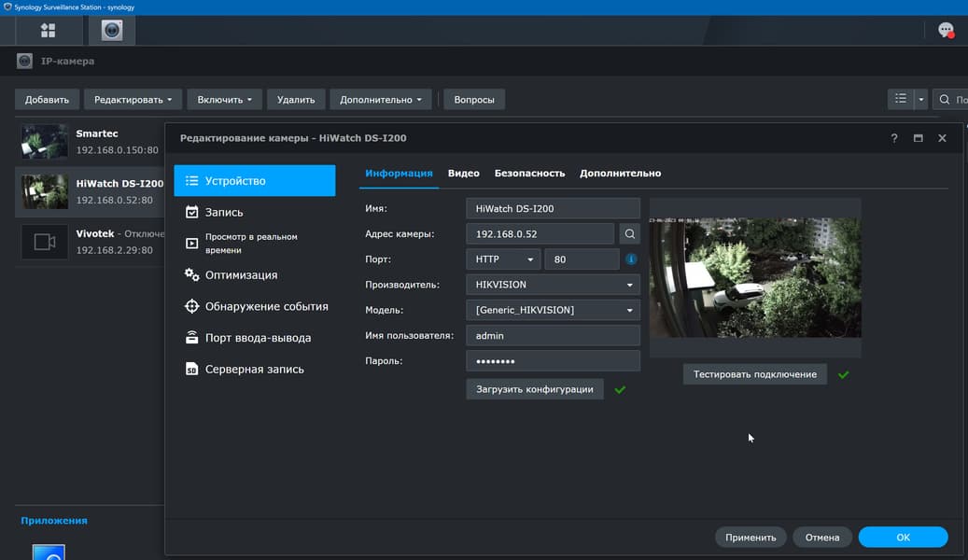The width and height of the screenshot is (968, 560).
Task: Select the Smartec camera thumbnail
Action: point(45,141)
